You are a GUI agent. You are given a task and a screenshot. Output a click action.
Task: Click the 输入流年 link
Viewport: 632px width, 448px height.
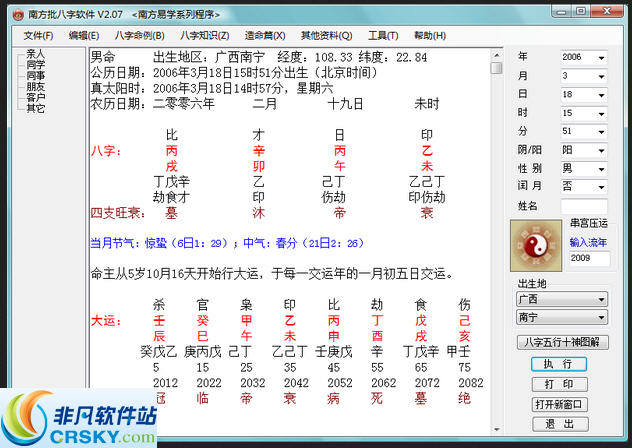(x=588, y=242)
